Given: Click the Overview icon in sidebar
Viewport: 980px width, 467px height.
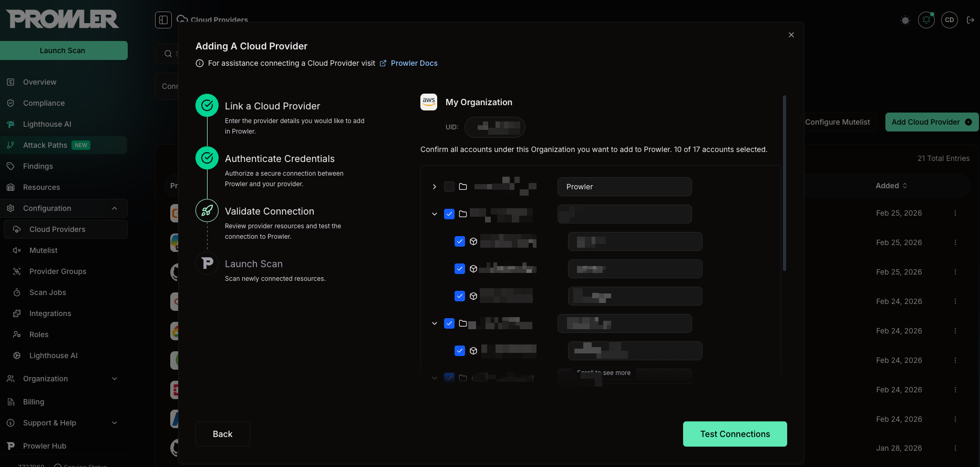Looking at the screenshot, I should pyautogui.click(x=11, y=82).
